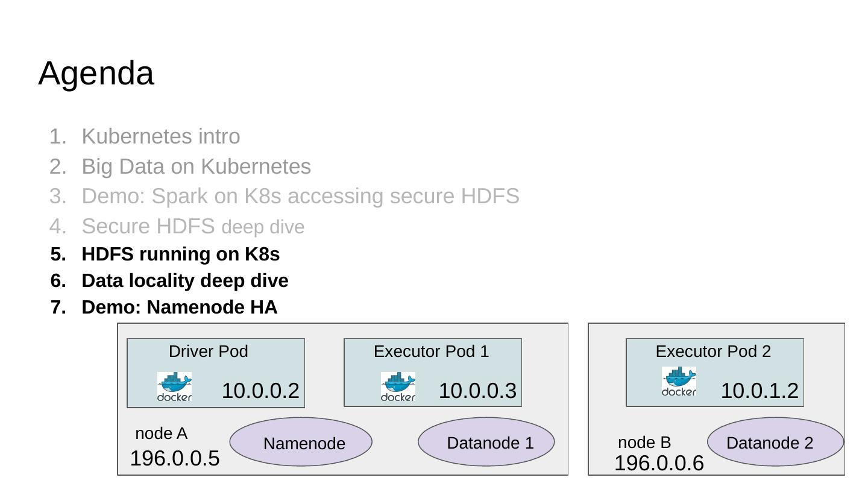Select the 'HDFS running on K8s' item
868x489 pixels.
[180, 254]
